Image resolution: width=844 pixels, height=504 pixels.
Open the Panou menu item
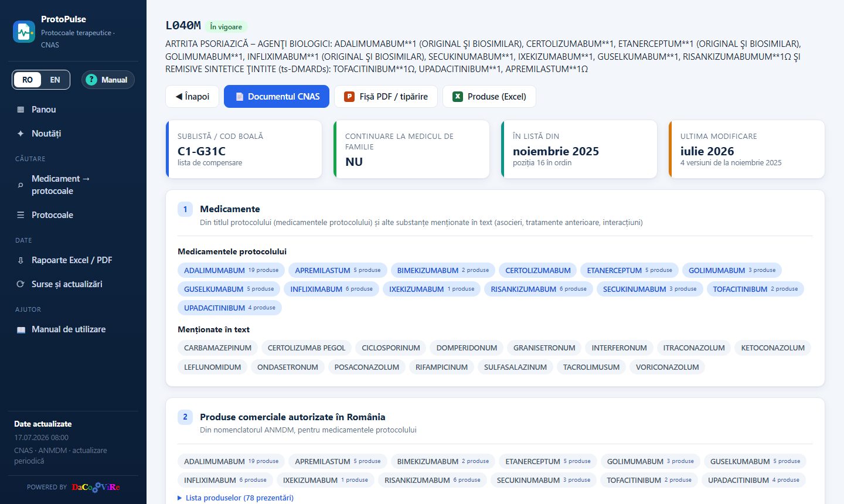73,110
